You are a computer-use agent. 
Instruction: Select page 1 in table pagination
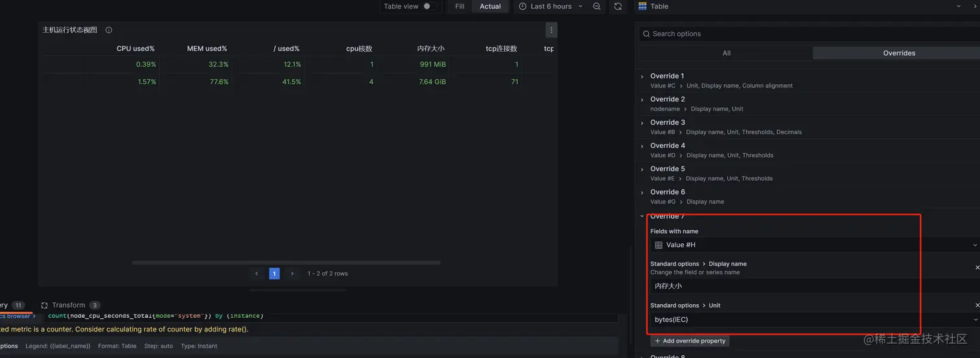274,274
